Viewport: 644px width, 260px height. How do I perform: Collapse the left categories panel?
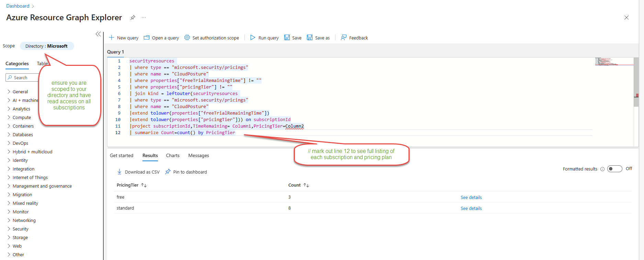pos(98,34)
